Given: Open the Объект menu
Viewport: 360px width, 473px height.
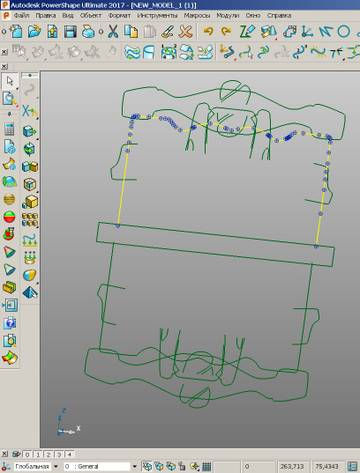Looking at the screenshot, I should [x=90, y=15].
